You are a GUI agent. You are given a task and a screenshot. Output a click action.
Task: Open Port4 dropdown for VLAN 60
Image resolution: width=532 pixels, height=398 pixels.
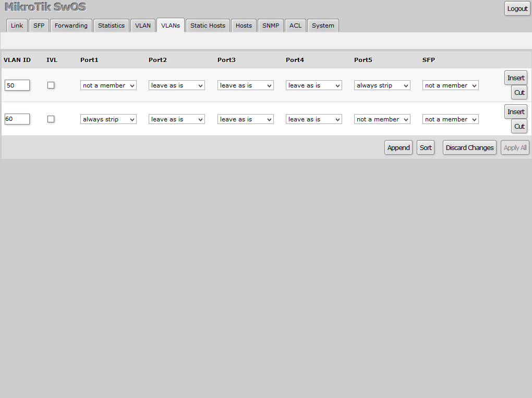(313, 119)
